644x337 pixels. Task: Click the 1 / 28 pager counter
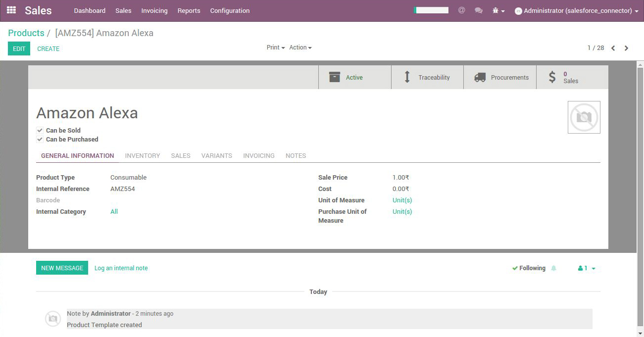[x=595, y=48]
